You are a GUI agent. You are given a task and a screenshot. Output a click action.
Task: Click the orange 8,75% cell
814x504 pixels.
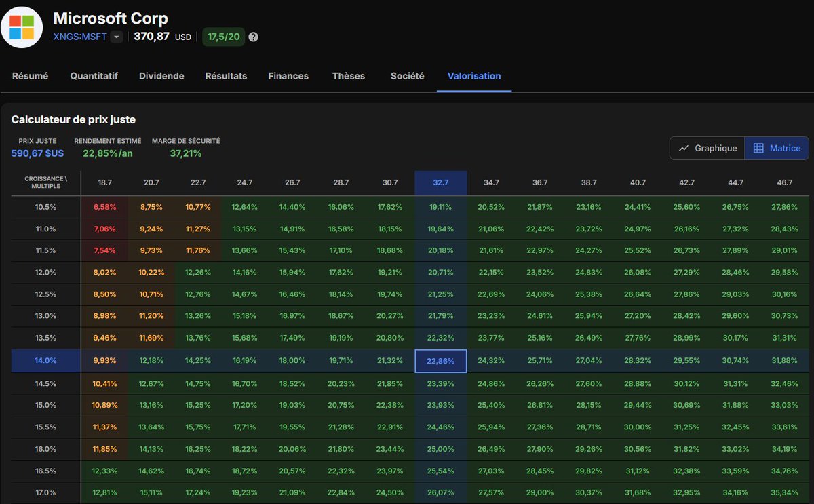click(x=151, y=206)
